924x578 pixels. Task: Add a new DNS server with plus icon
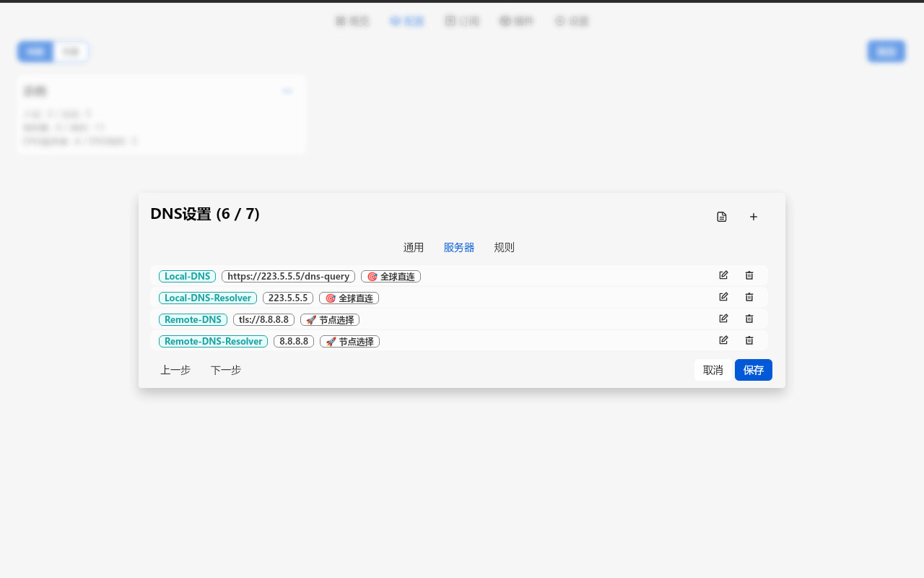pos(754,217)
